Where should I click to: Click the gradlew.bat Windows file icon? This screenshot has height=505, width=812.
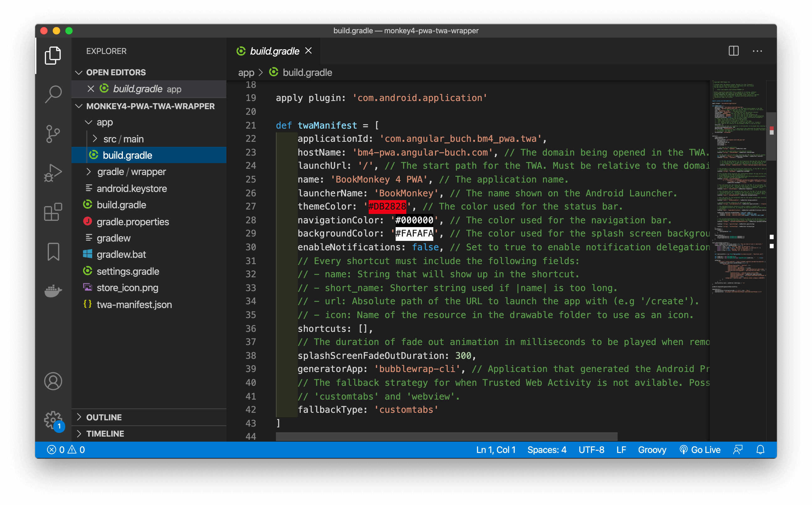(x=87, y=254)
